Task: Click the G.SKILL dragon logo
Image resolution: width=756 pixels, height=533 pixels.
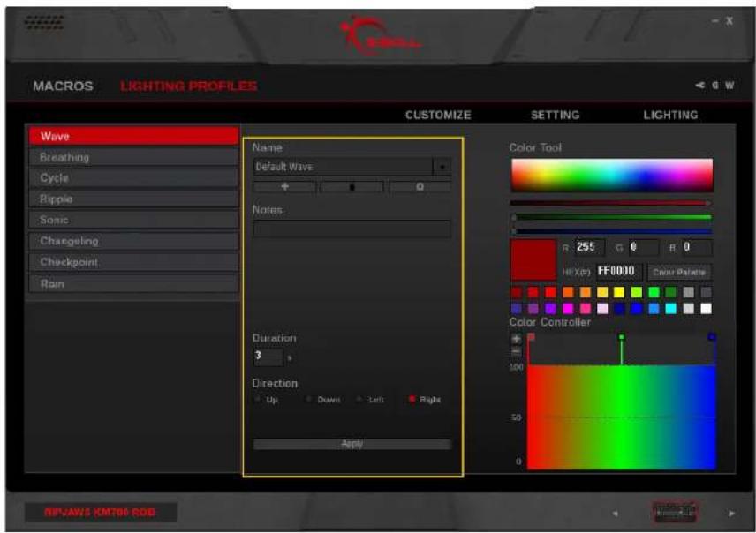Action: tap(379, 35)
